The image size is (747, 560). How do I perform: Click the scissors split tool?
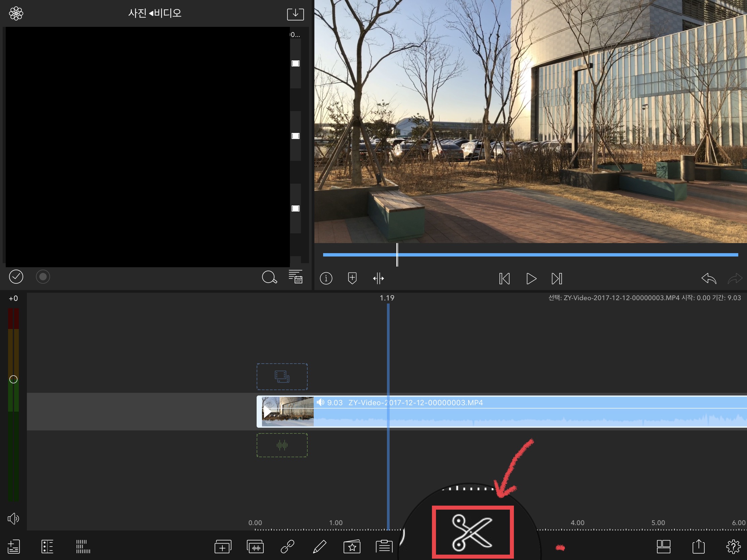pos(472,532)
